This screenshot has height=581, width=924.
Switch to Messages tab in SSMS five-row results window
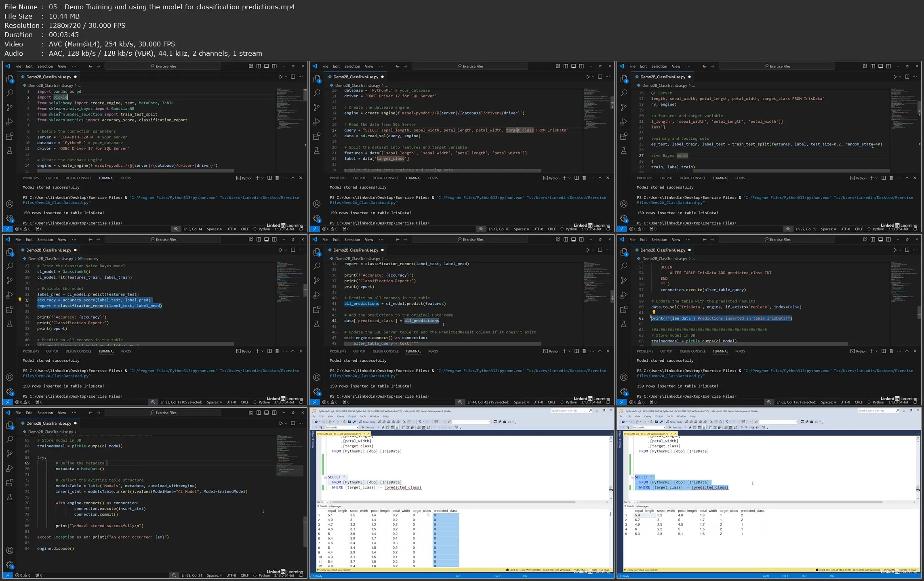pos(643,506)
